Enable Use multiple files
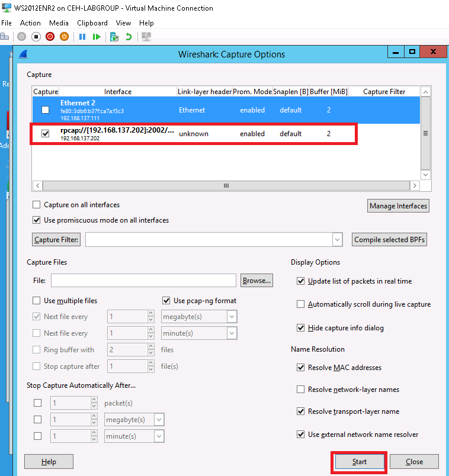449x476 pixels. tap(37, 301)
